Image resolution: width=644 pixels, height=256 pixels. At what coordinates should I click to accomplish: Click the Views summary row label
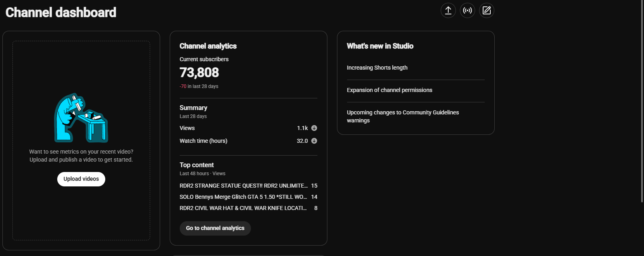pos(187,128)
